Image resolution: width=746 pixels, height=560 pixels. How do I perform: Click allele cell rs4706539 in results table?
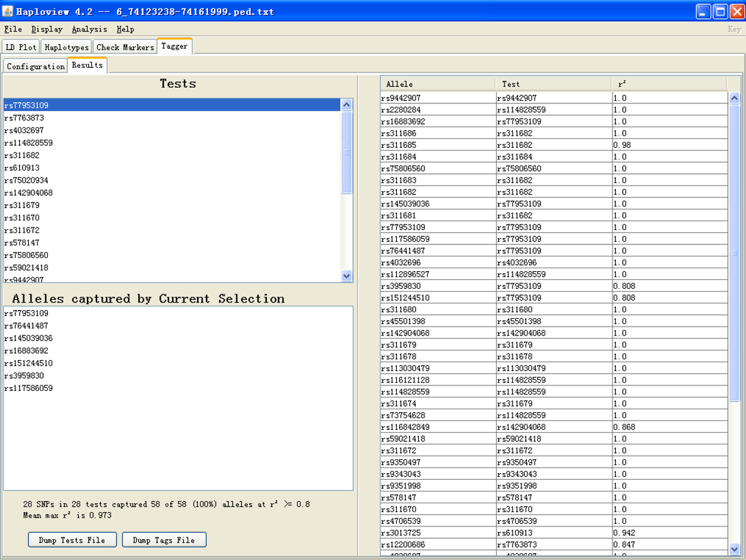click(438, 521)
